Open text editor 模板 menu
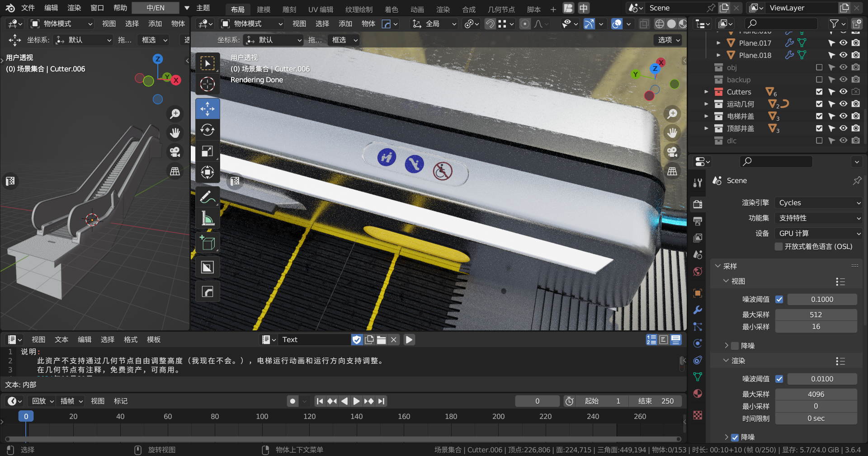Viewport: 868px width, 456px height. click(x=154, y=339)
